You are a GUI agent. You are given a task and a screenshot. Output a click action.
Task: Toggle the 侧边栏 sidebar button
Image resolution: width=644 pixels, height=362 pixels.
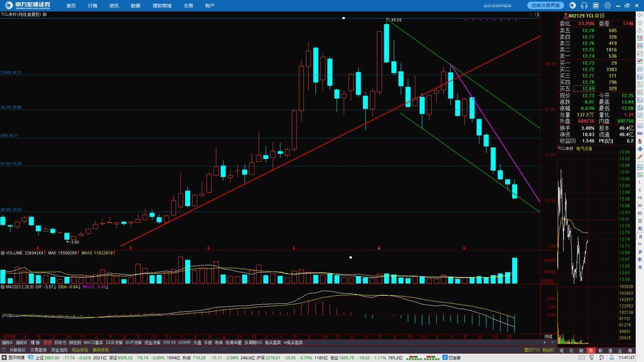[549, 350]
